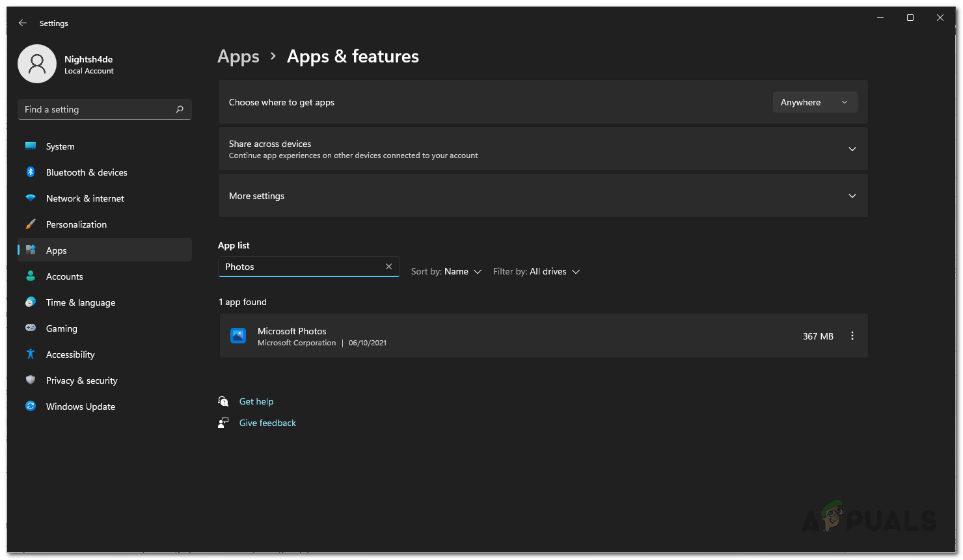Click the user profile avatar
The height and width of the screenshot is (560, 963).
[x=37, y=64]
